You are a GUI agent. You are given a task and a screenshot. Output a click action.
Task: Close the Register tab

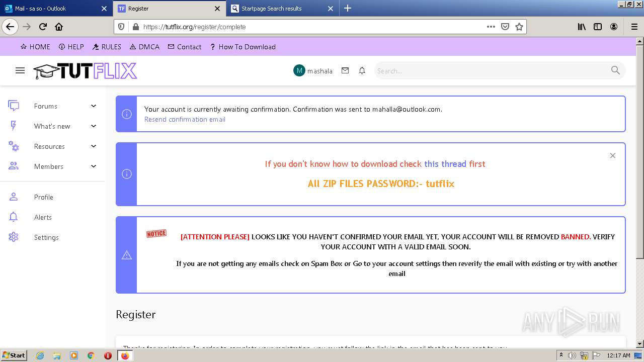coord(217,9)
